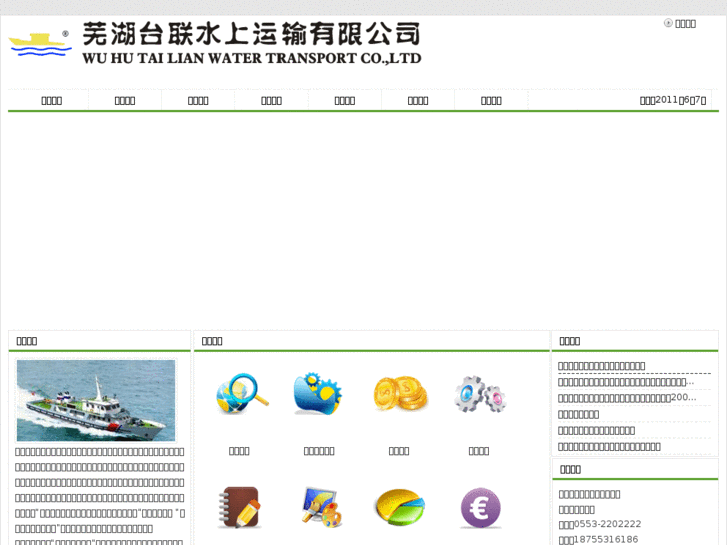Click the globe with magnifying glass icon
The width and height of the screenshot is (727, 545).
[x=242, y=394]
